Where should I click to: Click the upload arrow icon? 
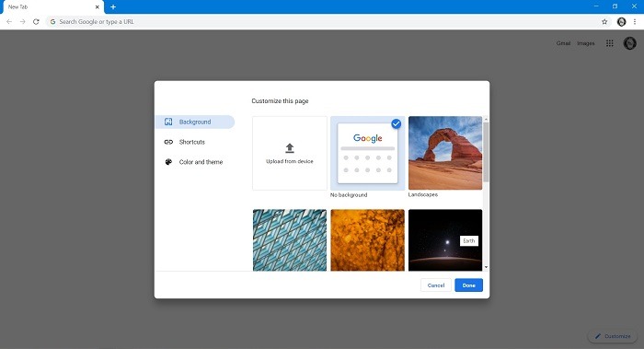(290, 148)
